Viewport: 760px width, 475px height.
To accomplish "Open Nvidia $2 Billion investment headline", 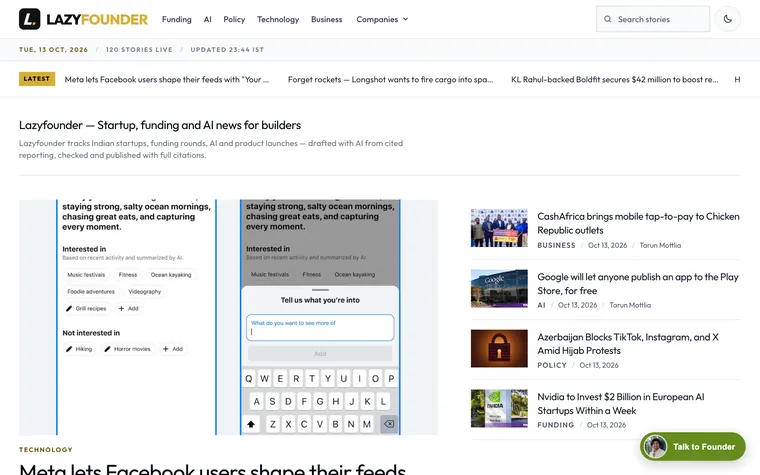I will click(620, 404).
